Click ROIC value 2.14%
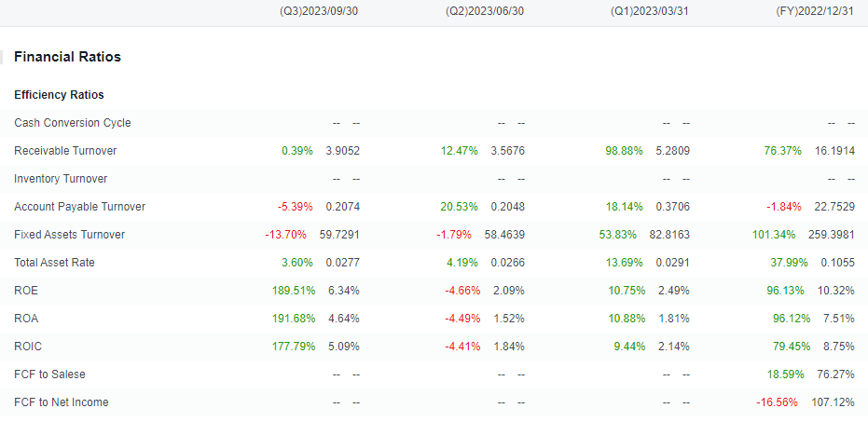Viewport: 868px width, 422px height. (674, 347)
